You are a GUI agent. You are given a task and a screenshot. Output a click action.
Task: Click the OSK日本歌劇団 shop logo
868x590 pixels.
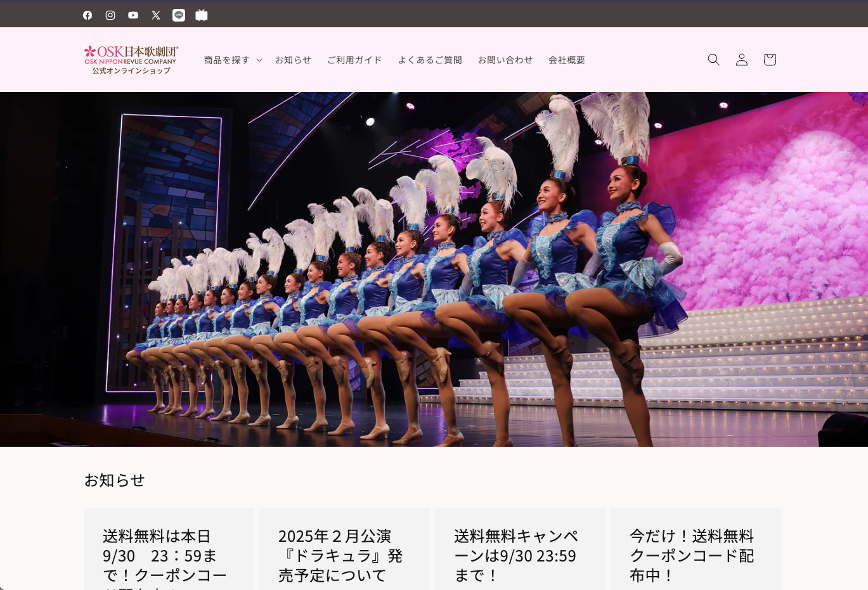(x=131, y=60)
